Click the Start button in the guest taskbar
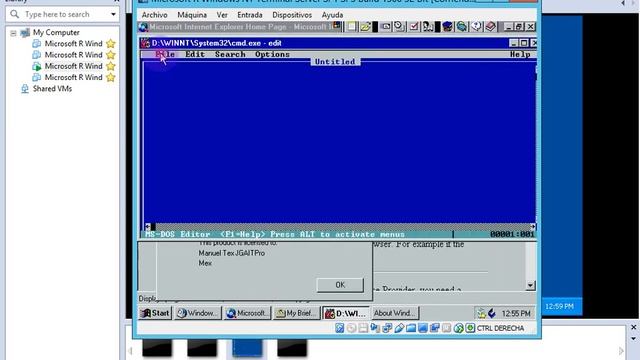The image size is (640, 360). 155,313
